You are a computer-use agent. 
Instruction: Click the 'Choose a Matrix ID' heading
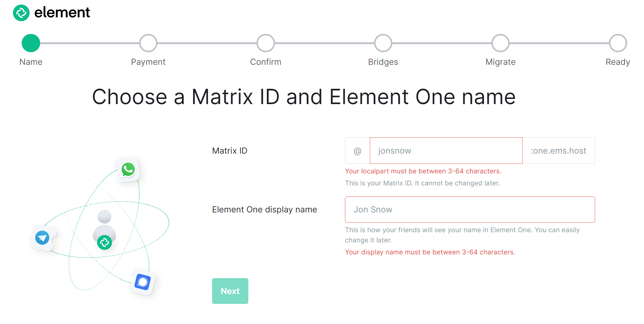[304, 97]
